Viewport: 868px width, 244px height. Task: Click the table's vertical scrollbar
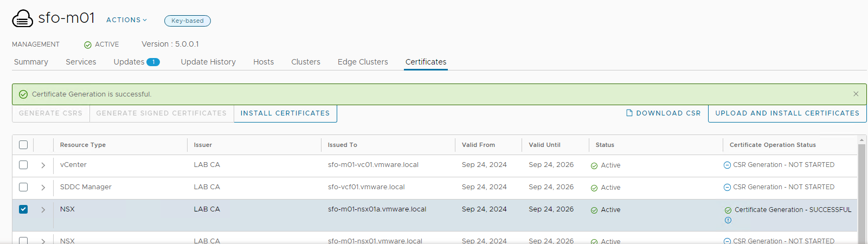click(x=861, y=190)
